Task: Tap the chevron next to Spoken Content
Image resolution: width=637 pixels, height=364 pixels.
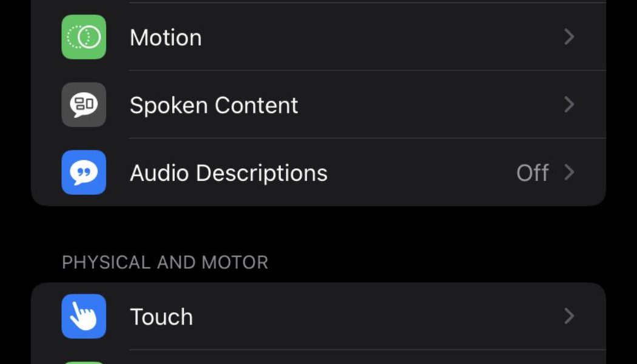Action: point(569,104)
